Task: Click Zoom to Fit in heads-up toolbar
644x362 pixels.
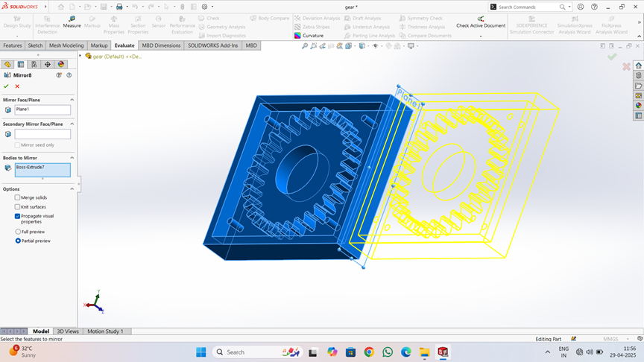Action: (x=305, y=46)
